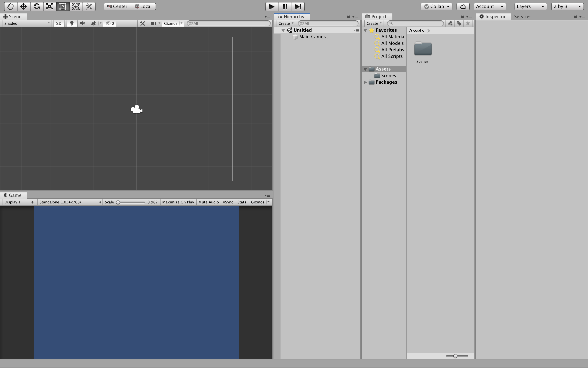Viewport: 588px width, 368px height.
Task: Click the Scene view search field
Action: click(229, 23)
